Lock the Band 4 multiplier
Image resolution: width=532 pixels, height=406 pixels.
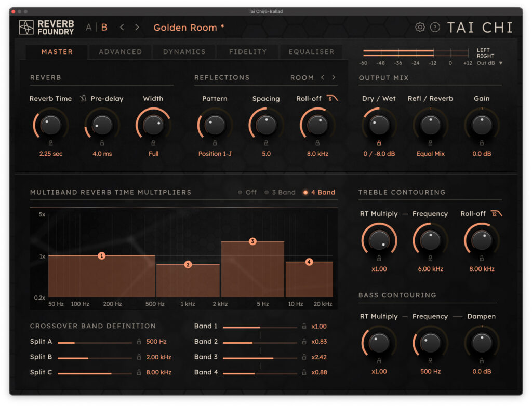tap(304, 372)
